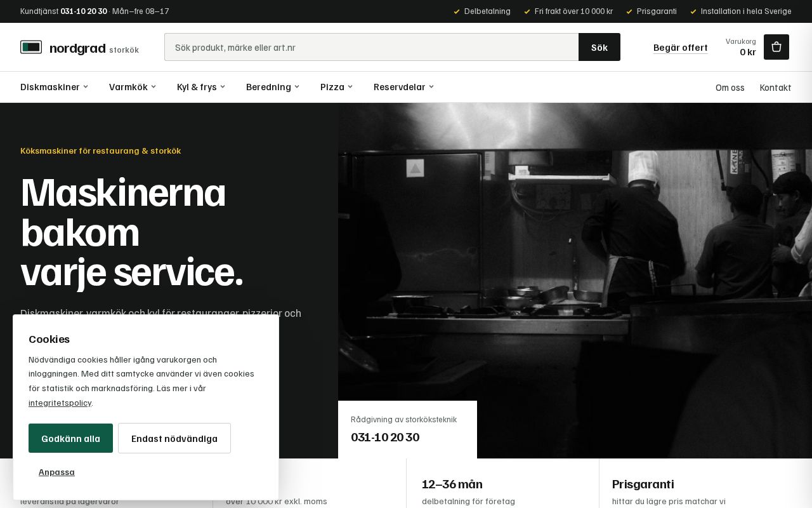
Task: Click Begär offert link
Action: tap(681, 48)
